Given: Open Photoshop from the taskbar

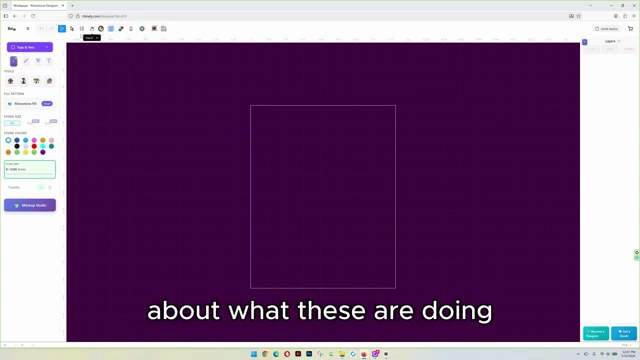Looking at the screenshot, I should (309, 354).
